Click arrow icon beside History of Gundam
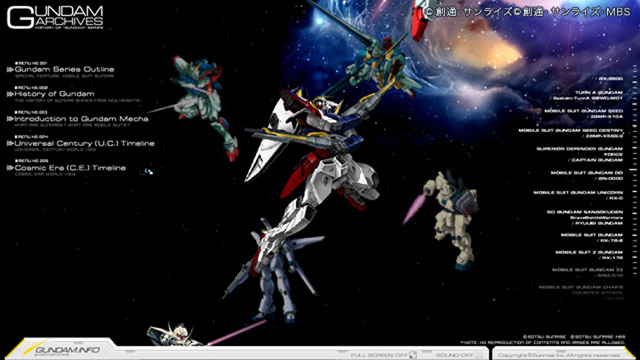This screenshot has width=640, height=360. [x=10, y=94]
